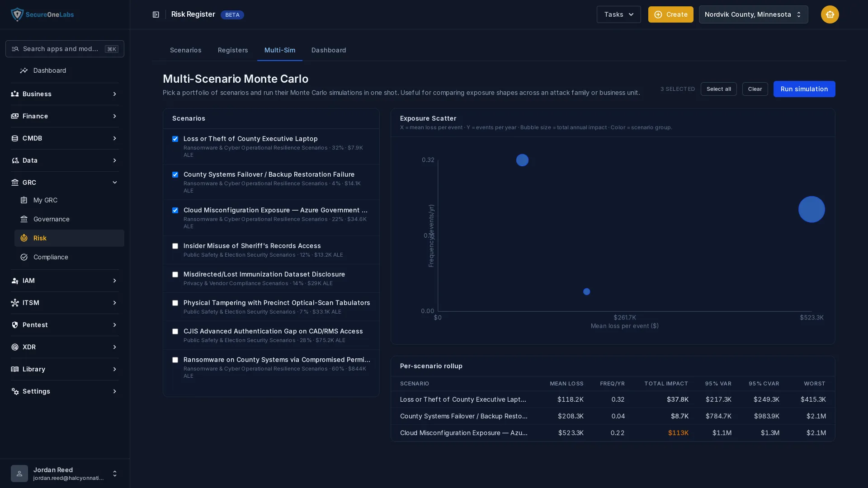
Task: Click the Settings gear icon
Action: pos(15,391)
